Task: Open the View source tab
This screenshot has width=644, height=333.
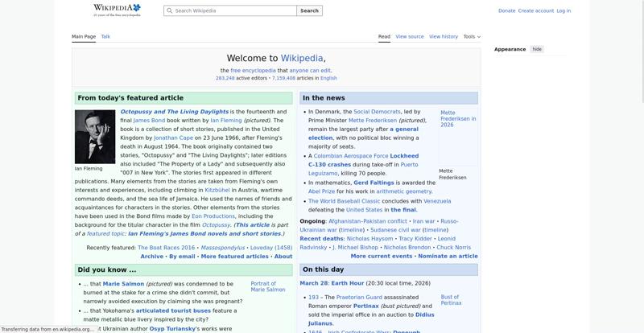Action: tap(409, 36)
